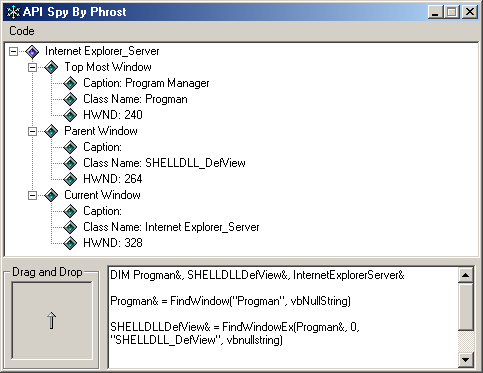Select the HWND: 240 row

click(x=113, y=115)
